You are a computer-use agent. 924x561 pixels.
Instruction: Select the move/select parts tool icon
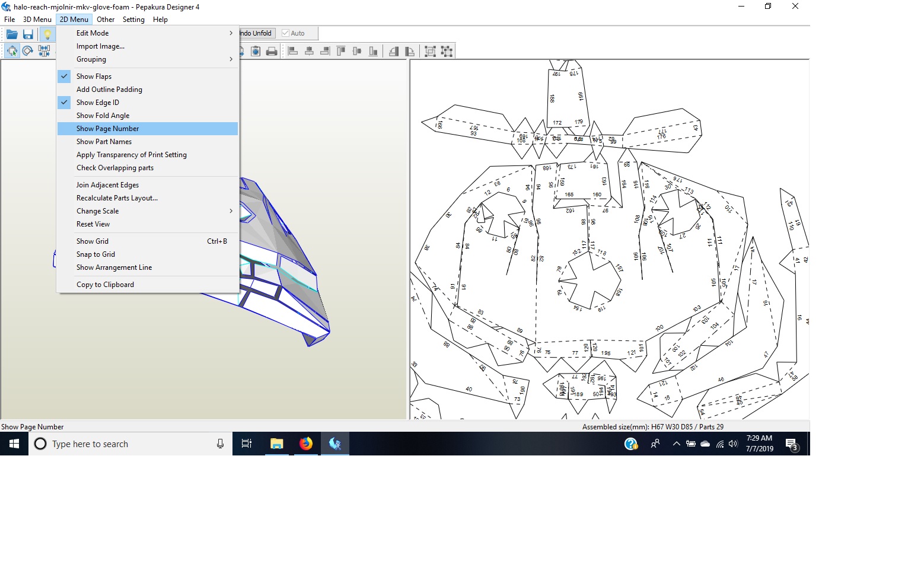click(12, 51)
